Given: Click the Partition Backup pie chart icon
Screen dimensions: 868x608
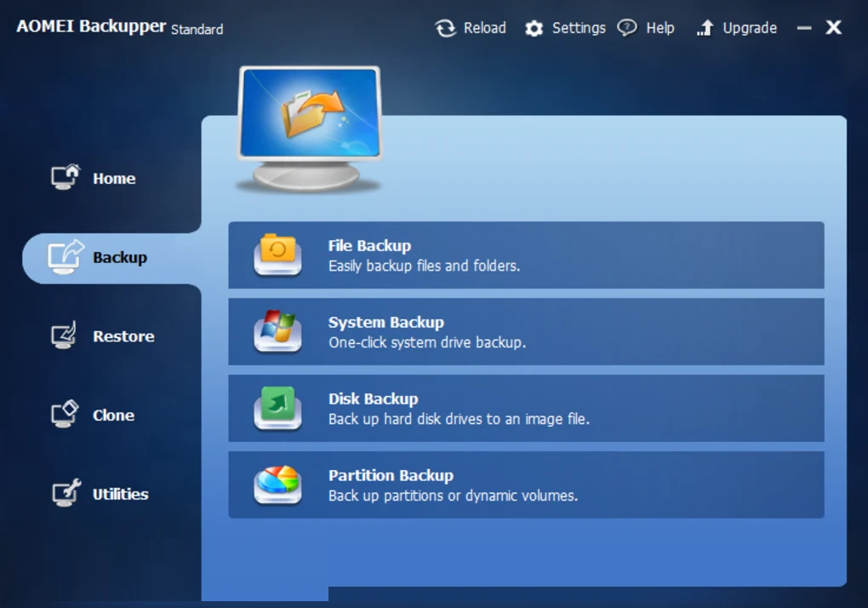Looking at the screenshot, I should pyautogui.click(x=277, y=485).
